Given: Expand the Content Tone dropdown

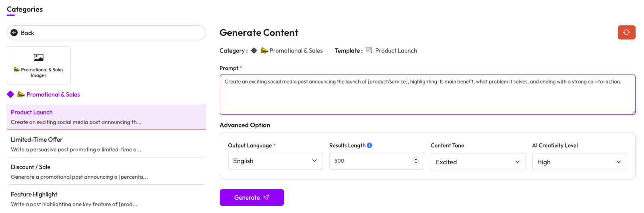Looking at the screenshot, I should coord(478,162).
